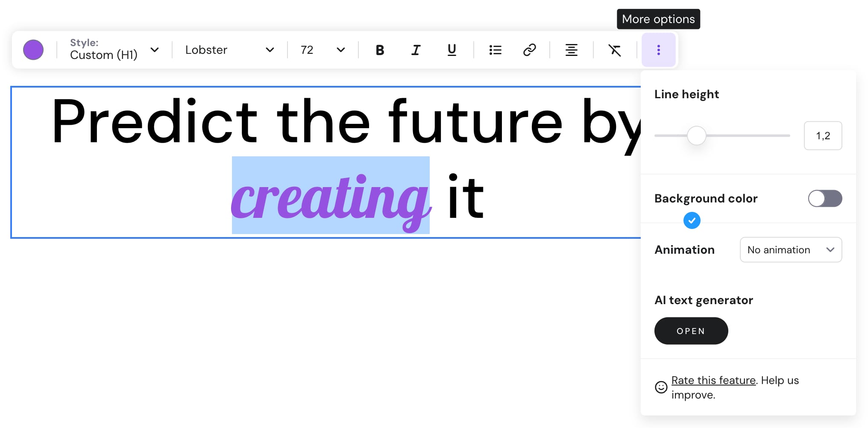
Task: Change text alignment with the align icon
Action: [x=572, y=50]
